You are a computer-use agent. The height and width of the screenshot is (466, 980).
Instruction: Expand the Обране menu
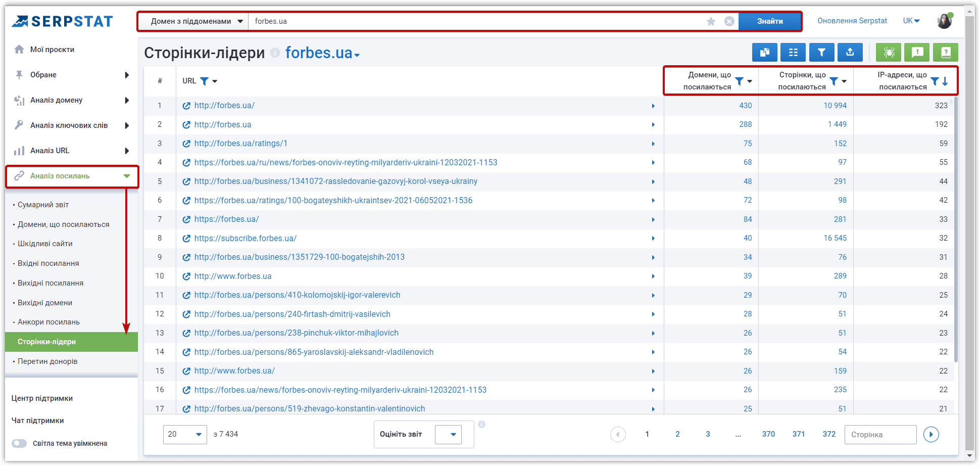pos(127,75)
